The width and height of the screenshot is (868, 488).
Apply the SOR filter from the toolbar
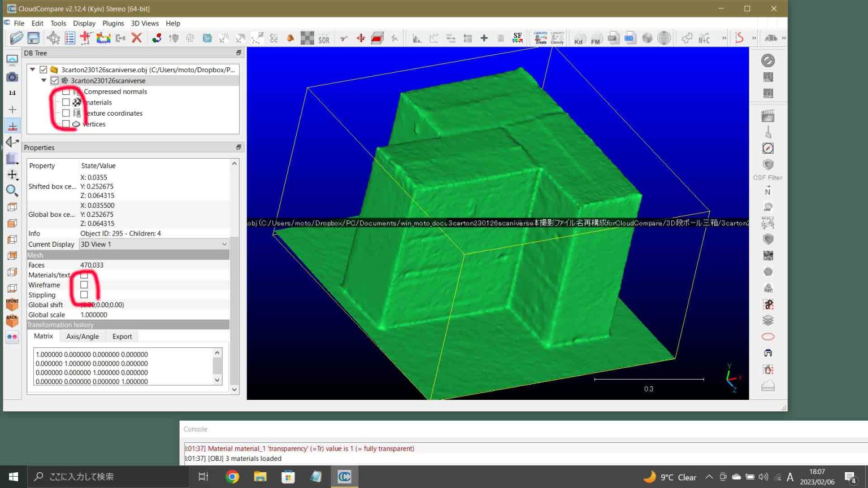tap(324, 38)
